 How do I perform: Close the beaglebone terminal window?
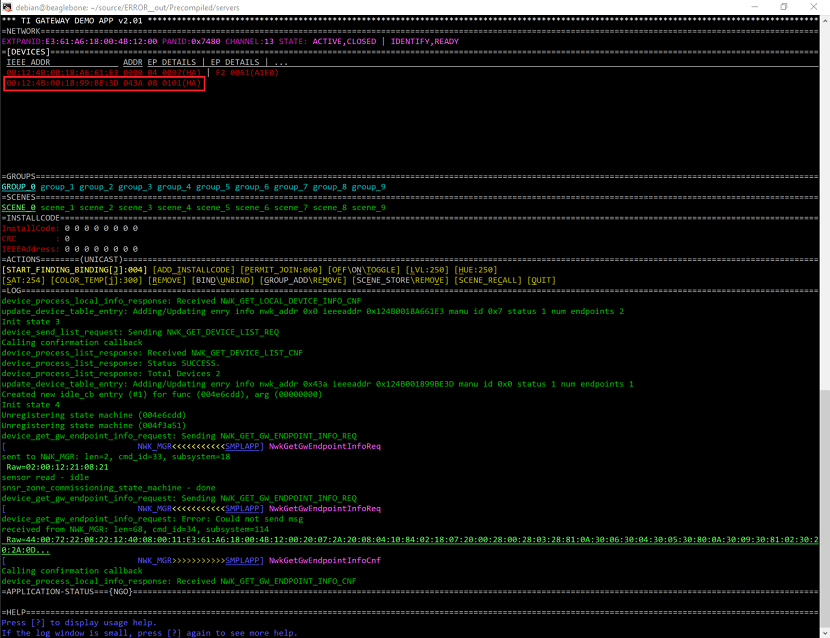[814, 7]
